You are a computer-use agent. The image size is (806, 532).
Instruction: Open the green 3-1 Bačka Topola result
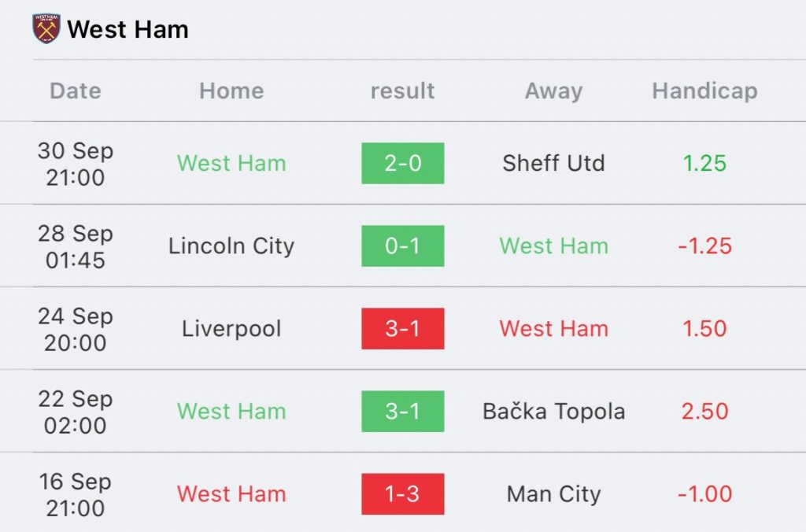tap(402, 412)
